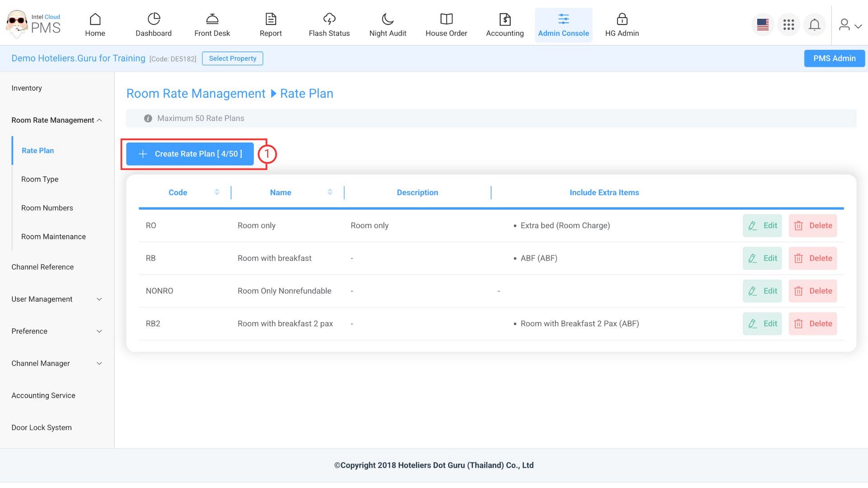
Task: Select Room Type in sidebar
Action: (40, 179)
